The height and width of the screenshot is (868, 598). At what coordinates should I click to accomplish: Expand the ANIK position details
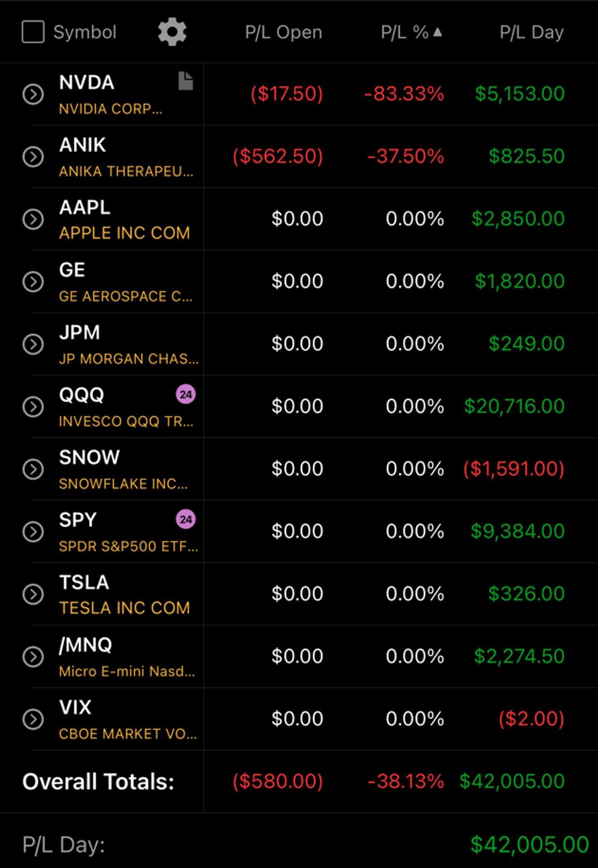33,157
